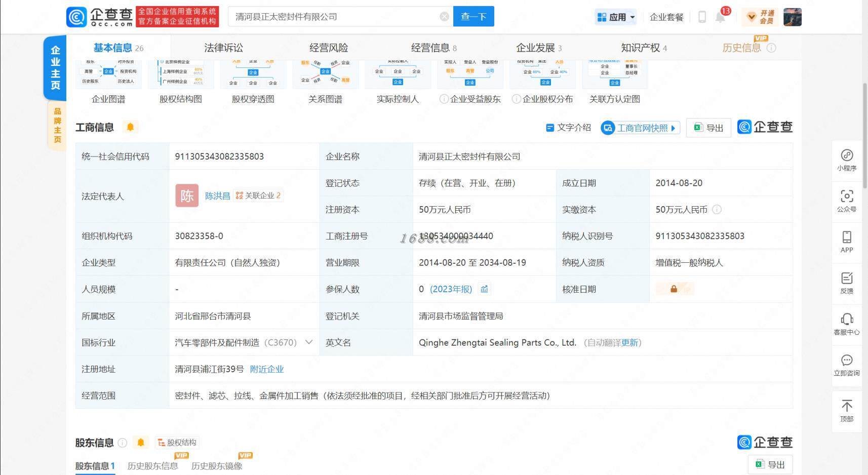Open the 客服中心 customer service icon
This screenshot has width=868, height=475.
coord(847,324)
